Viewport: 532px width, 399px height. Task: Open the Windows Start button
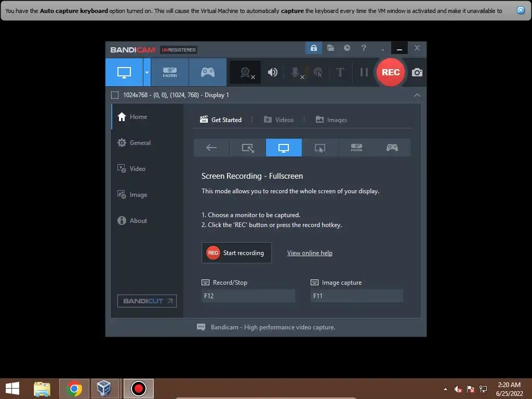pyautogui.click(x=12, y=389)
